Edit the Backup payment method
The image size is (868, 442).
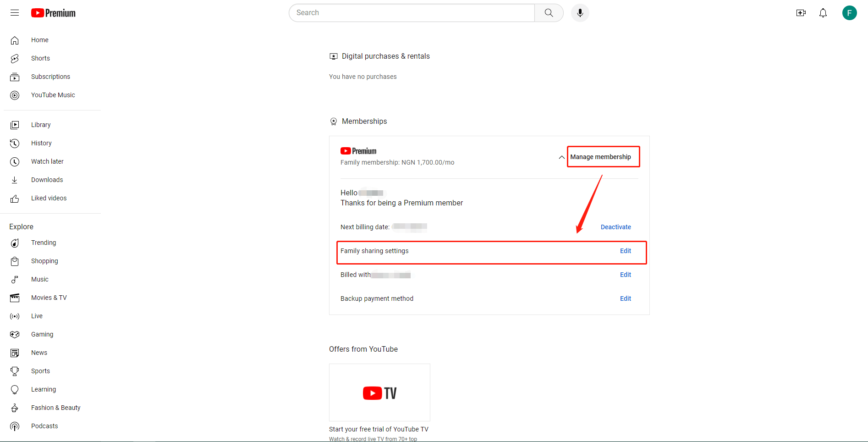click(625, 298)
